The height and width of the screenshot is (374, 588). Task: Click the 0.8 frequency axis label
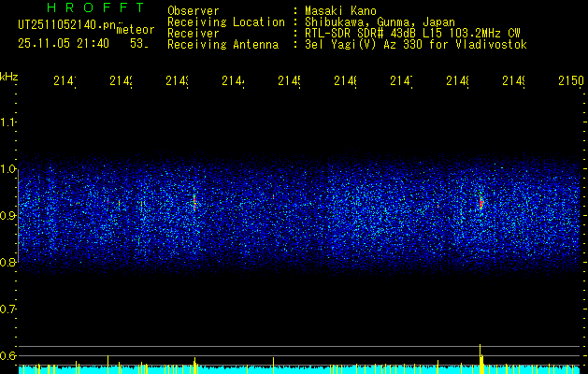click(7, 262)
